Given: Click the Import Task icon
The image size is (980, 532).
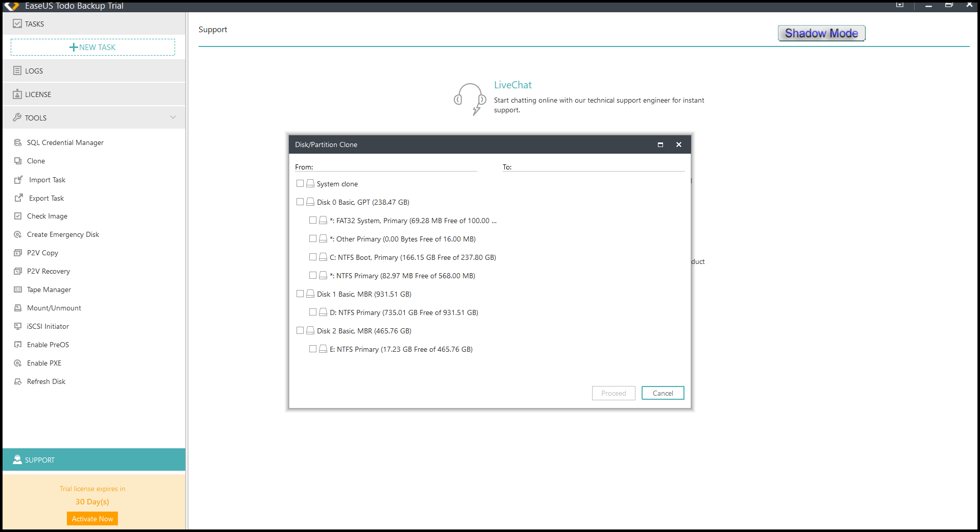Looking at the screenshot, I should (18, 180).
